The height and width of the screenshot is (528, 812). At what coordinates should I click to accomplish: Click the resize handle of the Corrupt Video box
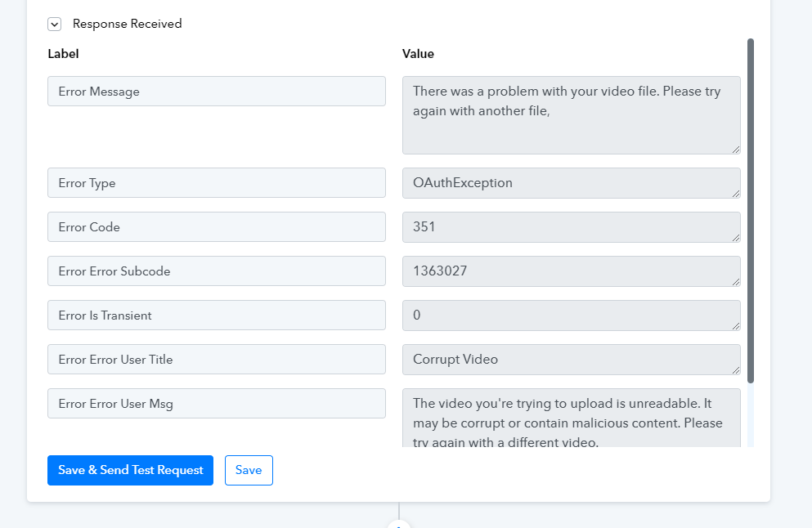click(736, 370)
